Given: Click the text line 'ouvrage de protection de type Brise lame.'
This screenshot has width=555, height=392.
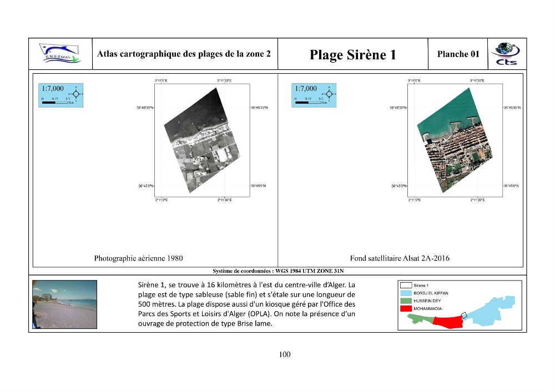Looking at the screenshot, I should (205, 323).
